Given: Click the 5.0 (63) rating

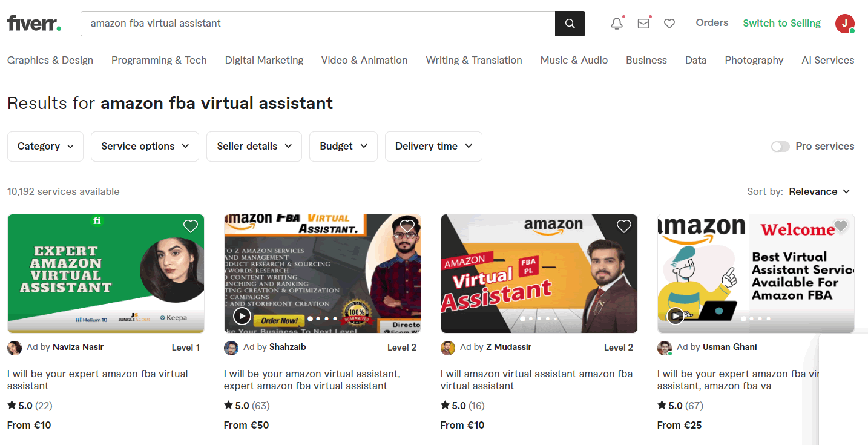Looking at the screenshot, I should [247, 406].
